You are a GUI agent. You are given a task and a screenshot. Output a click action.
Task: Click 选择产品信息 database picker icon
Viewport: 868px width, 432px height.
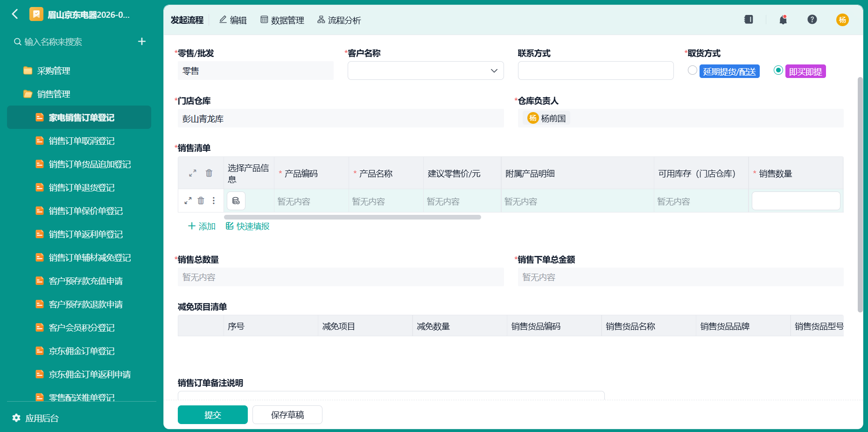[x=236, y=201]
